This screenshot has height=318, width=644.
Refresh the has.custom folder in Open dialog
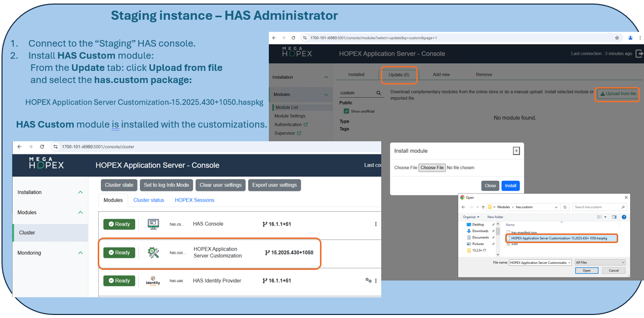[x=565, y=207]
